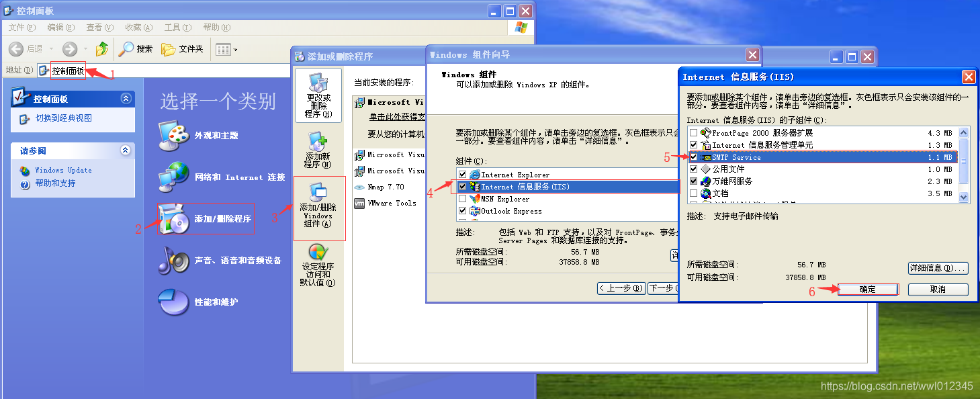Click the 文档 subcomponent icon

point(706,193)
